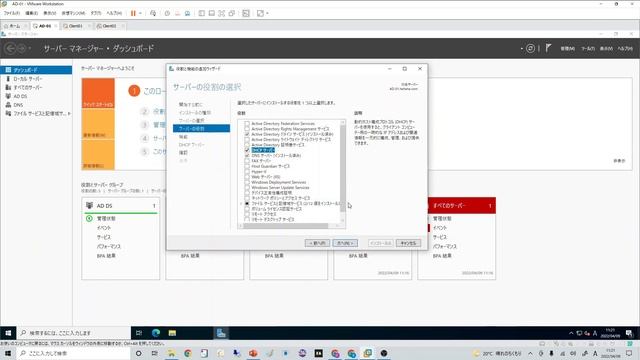Check Active Directory Rights Management role

247,129
